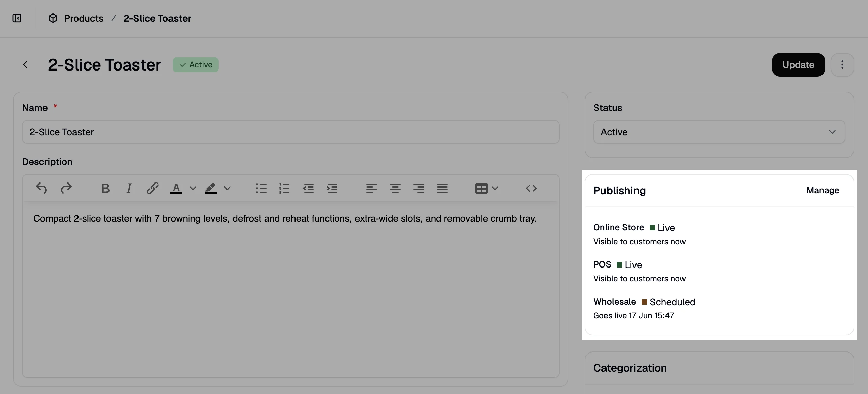Decrease indent (outdent) in the editor
The image size is (868, 394).
pos(308,188)
